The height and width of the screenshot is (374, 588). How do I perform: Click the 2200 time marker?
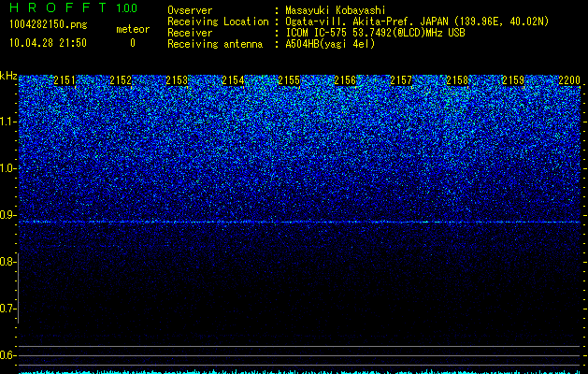pyautogui.click(x=569, y=80)
